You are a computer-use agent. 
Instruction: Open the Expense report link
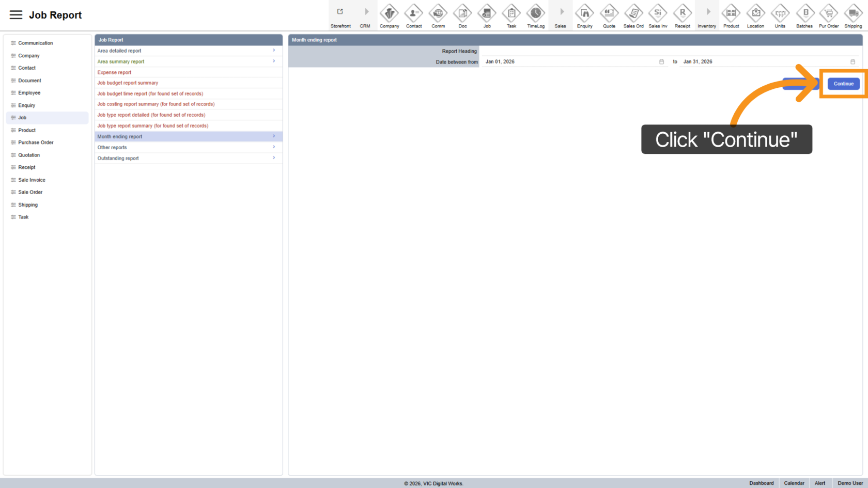pos(114,72)
